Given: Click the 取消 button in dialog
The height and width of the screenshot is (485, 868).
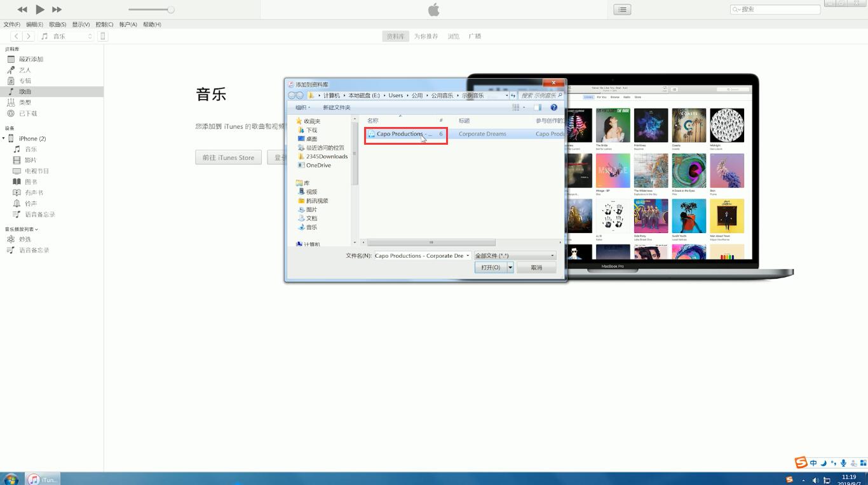Looking at the screenshot, I should pyautogui.click(x=537, y=268).
